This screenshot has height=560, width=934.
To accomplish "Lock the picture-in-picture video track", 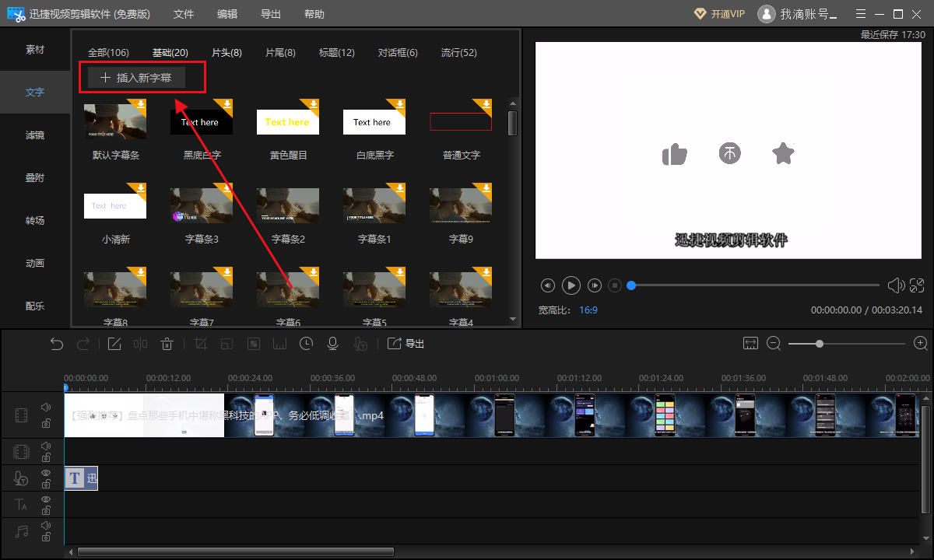I will 46,458.
